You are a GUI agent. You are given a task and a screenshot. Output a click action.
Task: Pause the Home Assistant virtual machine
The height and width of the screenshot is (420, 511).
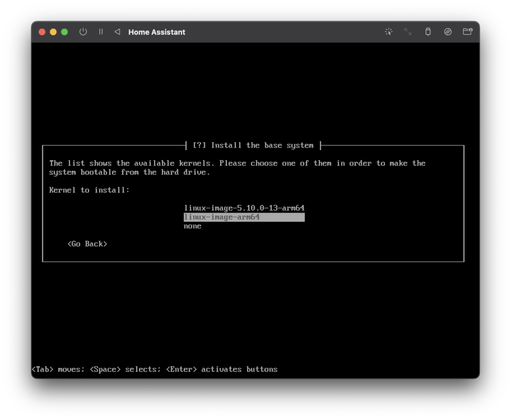pyautogui.click(x=101, y=32)
